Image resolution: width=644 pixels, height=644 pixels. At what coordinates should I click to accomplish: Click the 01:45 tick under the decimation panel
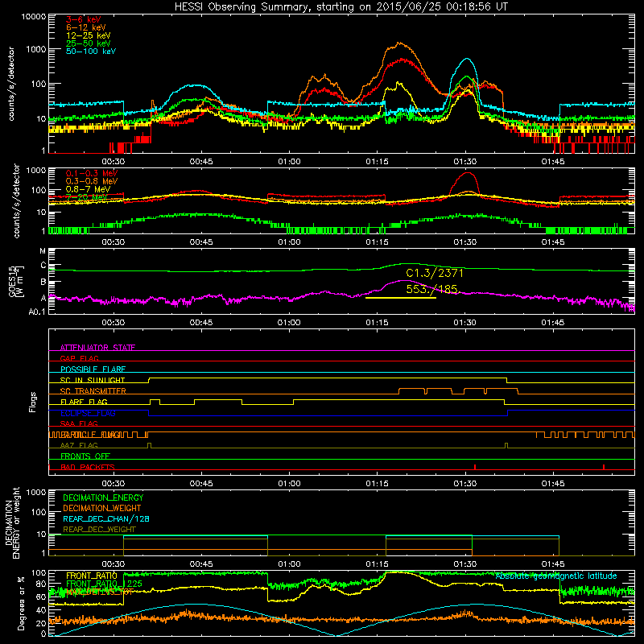pyautogui.click(x=553, y=564)
